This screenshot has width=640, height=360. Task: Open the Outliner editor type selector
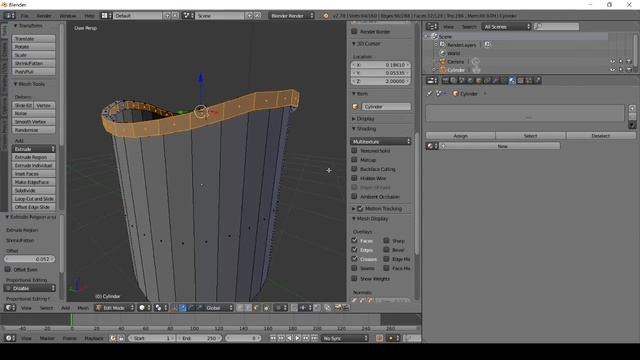pyautogui.click(x=432, y=27)
